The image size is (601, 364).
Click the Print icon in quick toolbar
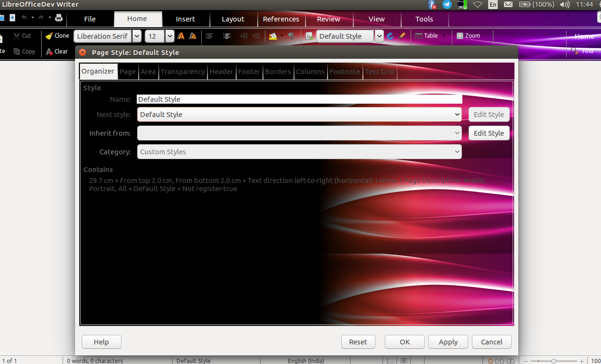(59, 18)
